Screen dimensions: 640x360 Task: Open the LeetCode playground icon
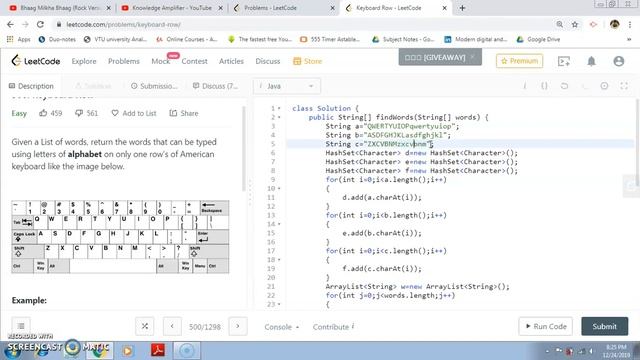coord(564,61)
